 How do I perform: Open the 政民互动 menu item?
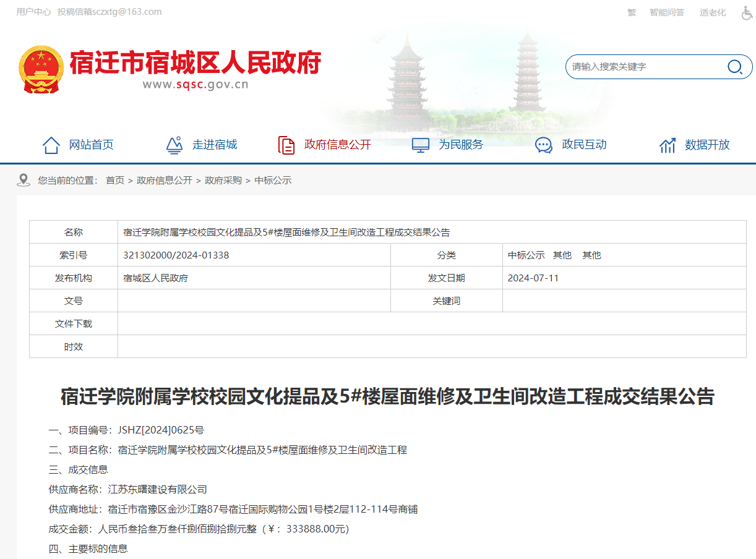point(584,145)
